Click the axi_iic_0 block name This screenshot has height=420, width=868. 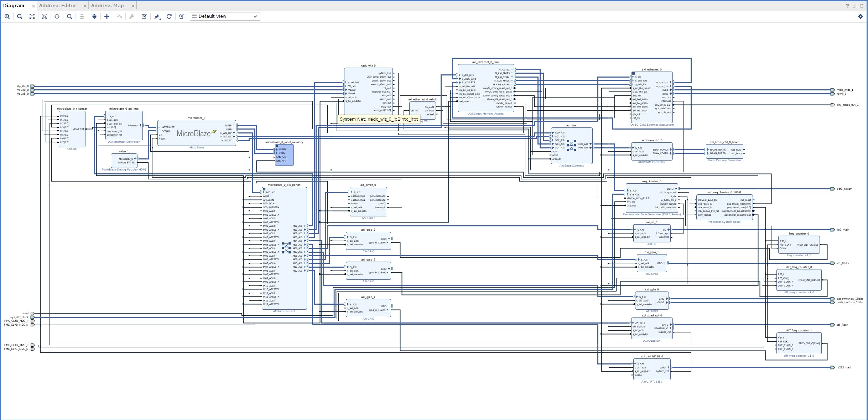[x=652, y=222]
